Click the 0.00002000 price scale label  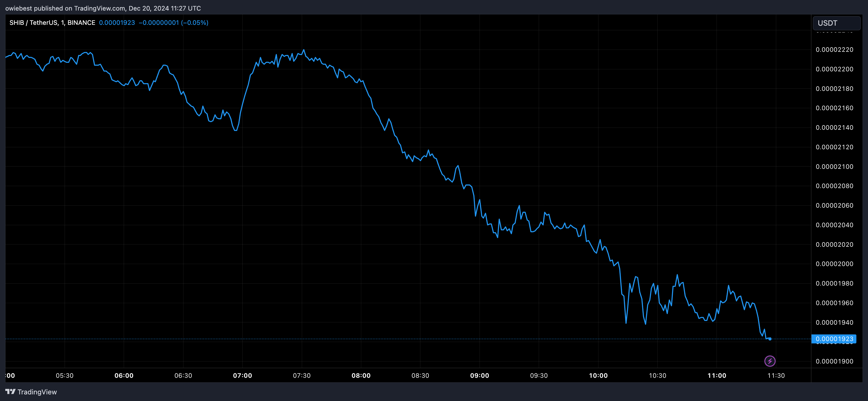pyautogui.click(x=834, y=264)
